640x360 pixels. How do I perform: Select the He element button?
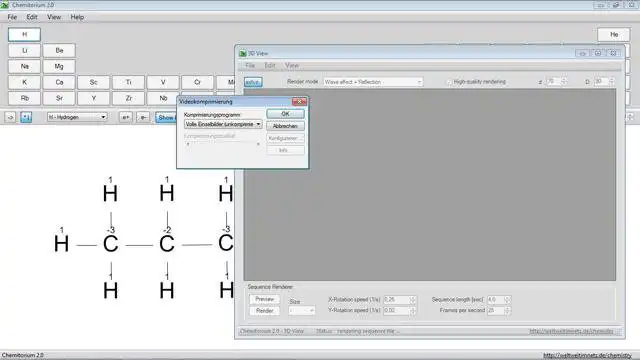(x=614, y=34)
